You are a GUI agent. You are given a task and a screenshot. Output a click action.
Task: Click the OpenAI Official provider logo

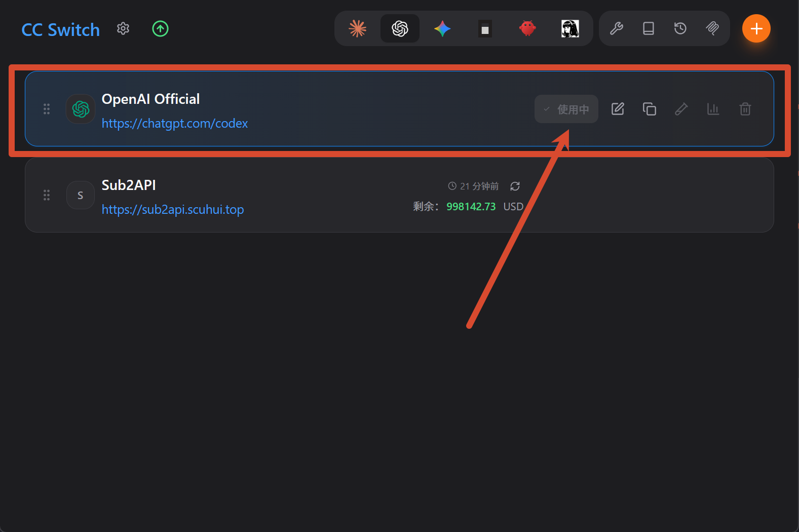(81, 109)
